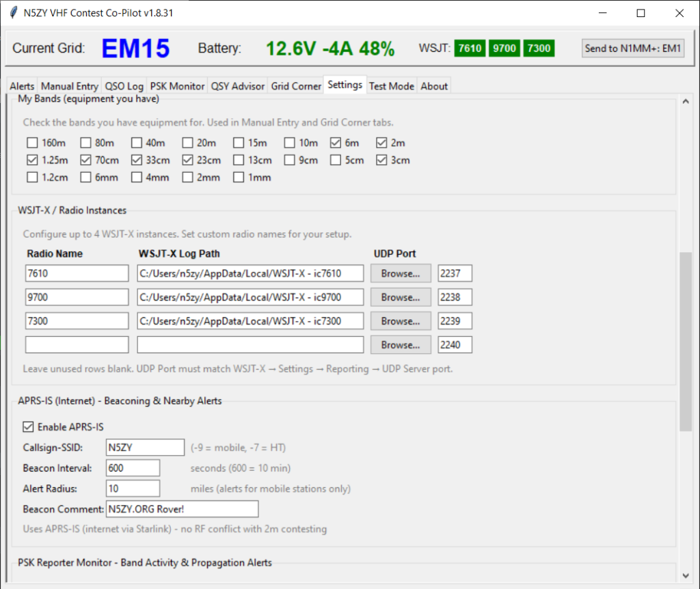
Task: Click the 7300 WSJT status indicator
Action: pyautogui.click(x=539, y=48)
